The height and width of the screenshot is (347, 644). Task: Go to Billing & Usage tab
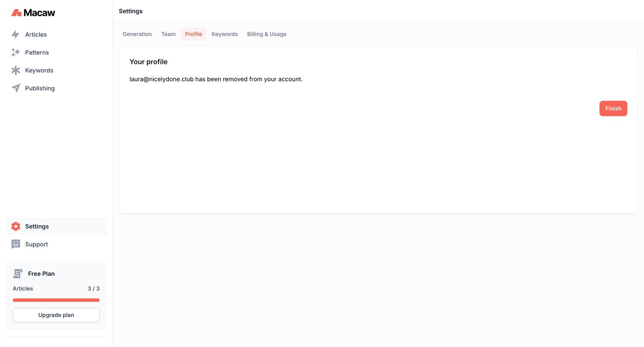267,34
